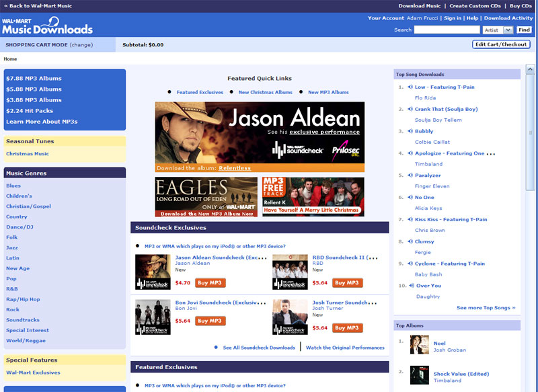Open Josh Turner Soundcheck album cover
Viewport: 538px width, 392px height.
pyautogui.click(x=291, y=317)
